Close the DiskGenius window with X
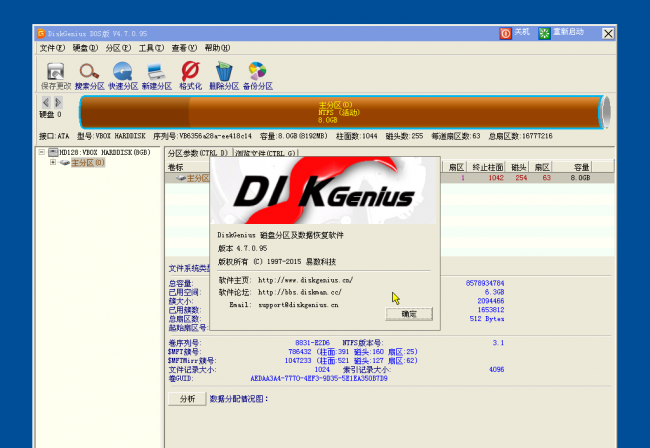Screen dimensions: 650x448 pyautogui.click(x=608, y=34)
